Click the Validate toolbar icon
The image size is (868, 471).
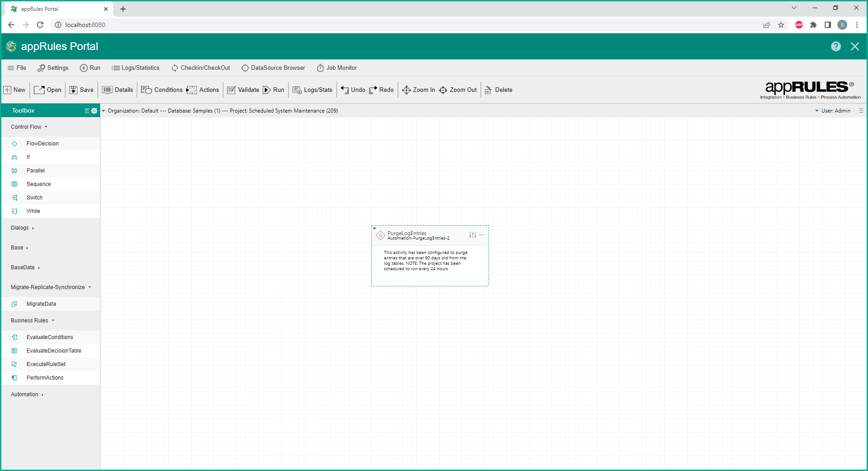[232, 90]
